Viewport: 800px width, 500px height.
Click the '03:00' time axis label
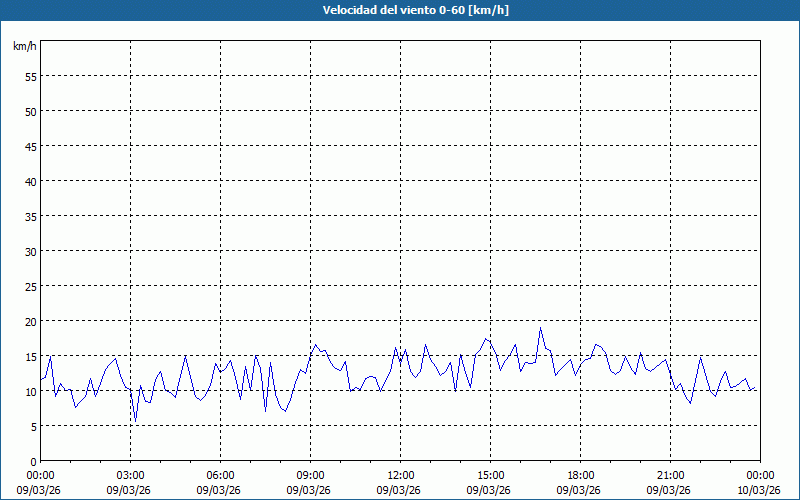(x=131, y=476)
